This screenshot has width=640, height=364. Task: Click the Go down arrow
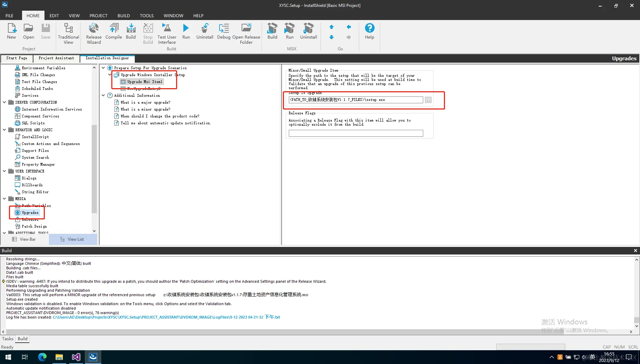[332, 37]
